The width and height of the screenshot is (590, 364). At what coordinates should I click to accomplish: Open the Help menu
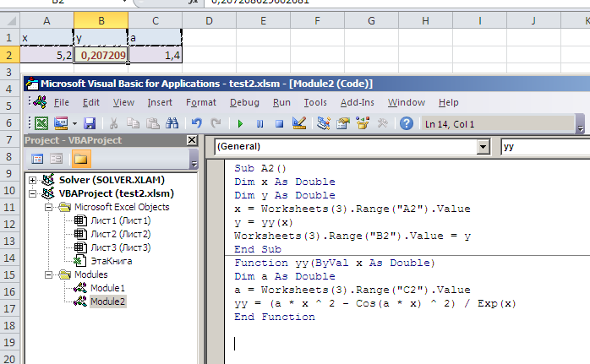[x=448, y=102]
